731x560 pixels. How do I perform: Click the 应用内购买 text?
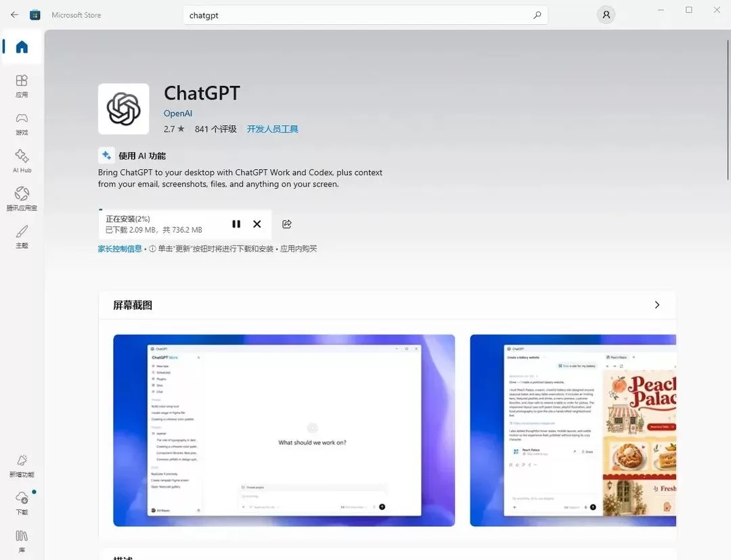click(298, 249)
